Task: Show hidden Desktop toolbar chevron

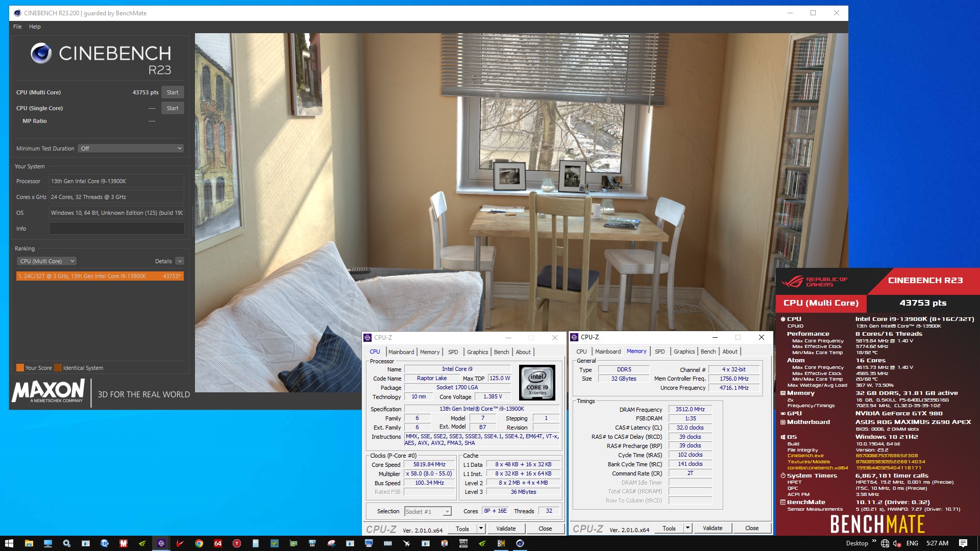Action: coord(874,542)
